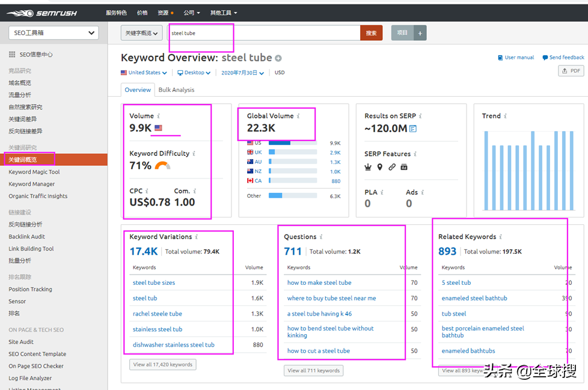This screenshot has width=588, height=390.
Task: Open the SEO工具箱 dropdown
Action: coord(54,33)
